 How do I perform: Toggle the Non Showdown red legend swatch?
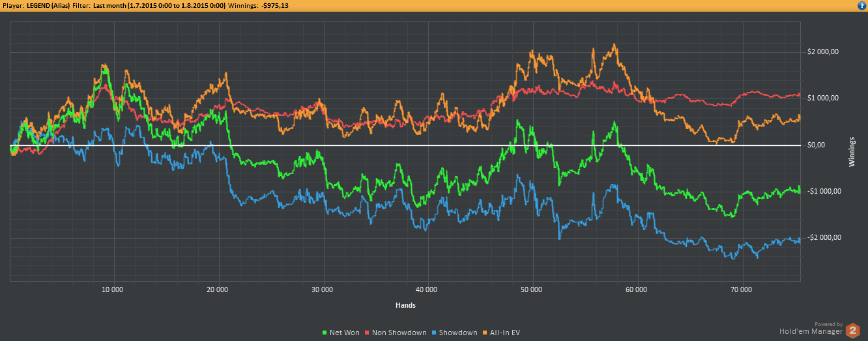click(x=366, y=333)
